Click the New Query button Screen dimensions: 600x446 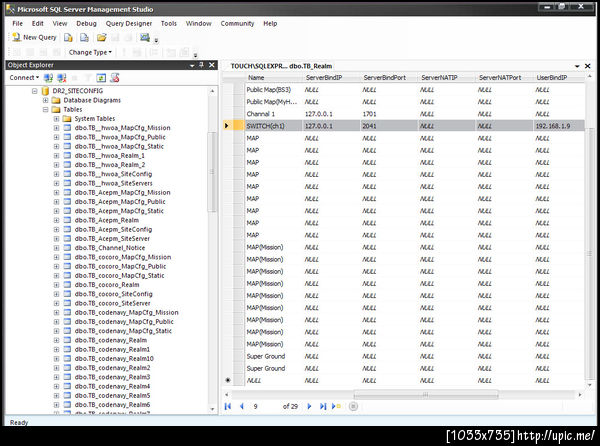pyautogui.click(x=34, y=37)
